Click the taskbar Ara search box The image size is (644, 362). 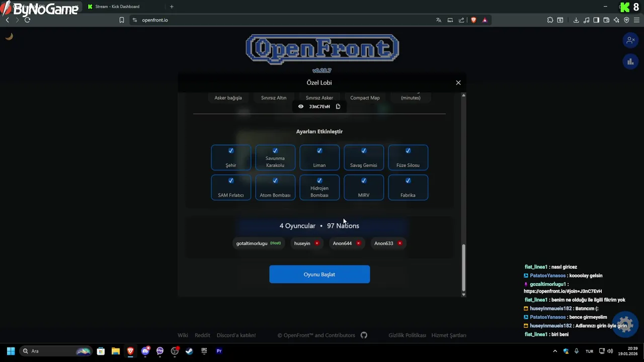tap(56, 351)
